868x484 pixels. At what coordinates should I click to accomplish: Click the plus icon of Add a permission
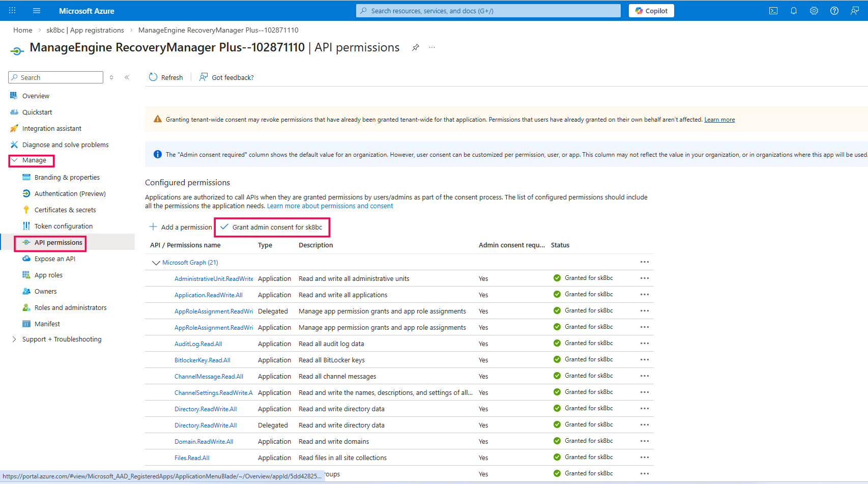(153, 226)
